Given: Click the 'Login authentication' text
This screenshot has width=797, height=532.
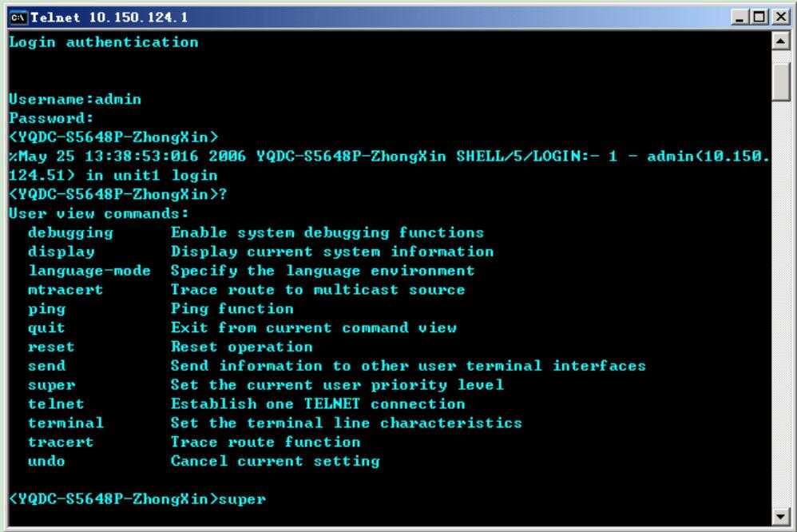Looking at the screenshot, I should tap(104, 42).
